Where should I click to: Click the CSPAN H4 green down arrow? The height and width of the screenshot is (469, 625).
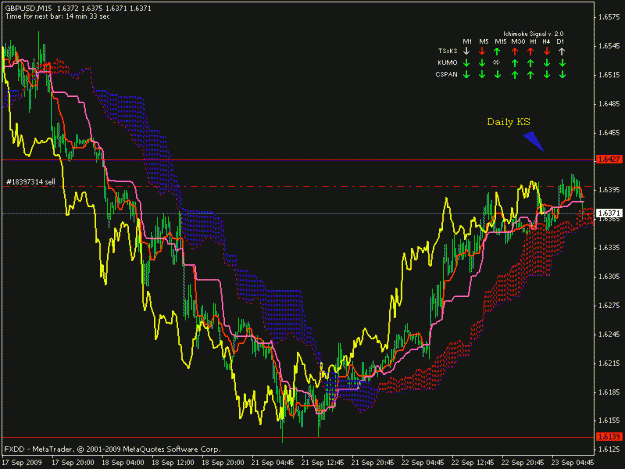tap(547, 75)
